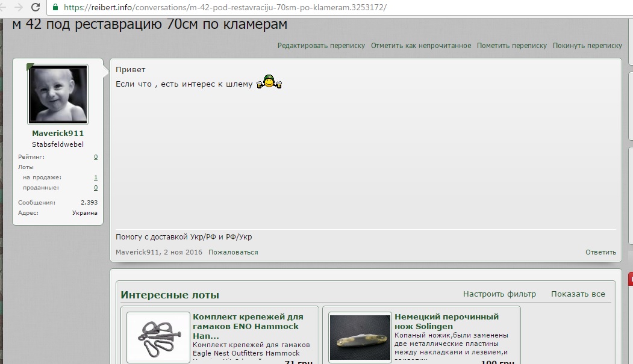633x364 pixels.
Task: Click 'Показать все' lots link
Action: (x=578, y=294)
